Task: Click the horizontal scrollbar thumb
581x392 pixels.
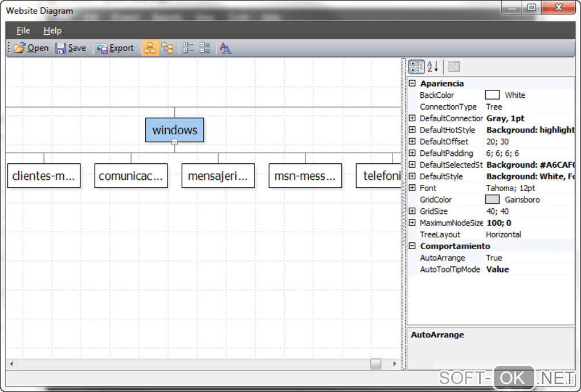Action: click(376, 364)
